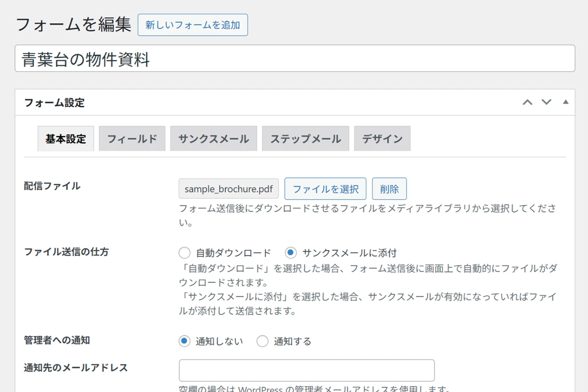Open the デザイン tab

pos(382,139)
